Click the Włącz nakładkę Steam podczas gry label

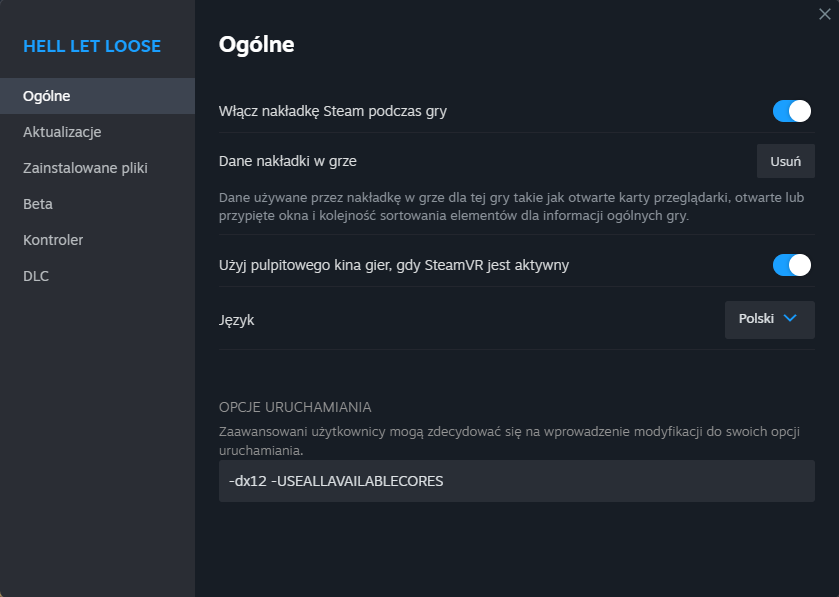tap(333, 111)
